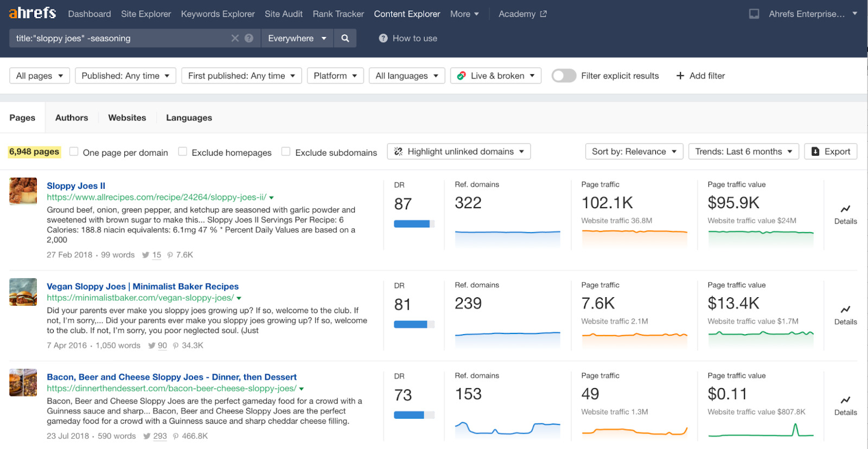Check One page per domain
The height and width of the screenshot is (449, 868).
click(74, 152)
